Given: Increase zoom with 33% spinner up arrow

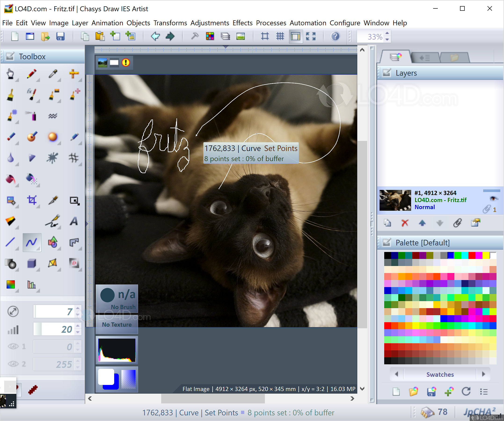Looking at the screenshot, I should pyautogui.click(x=387, y=33).
